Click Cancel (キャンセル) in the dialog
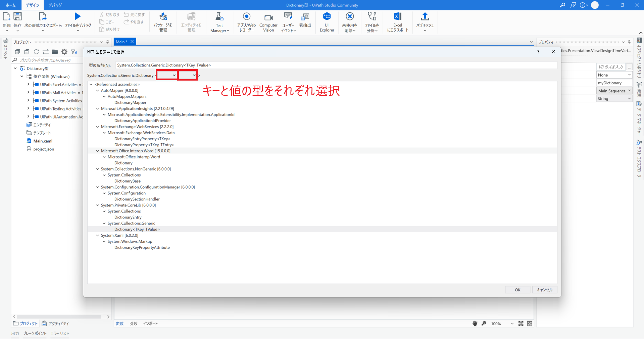644x339 pixels. (x=545, y=290)
